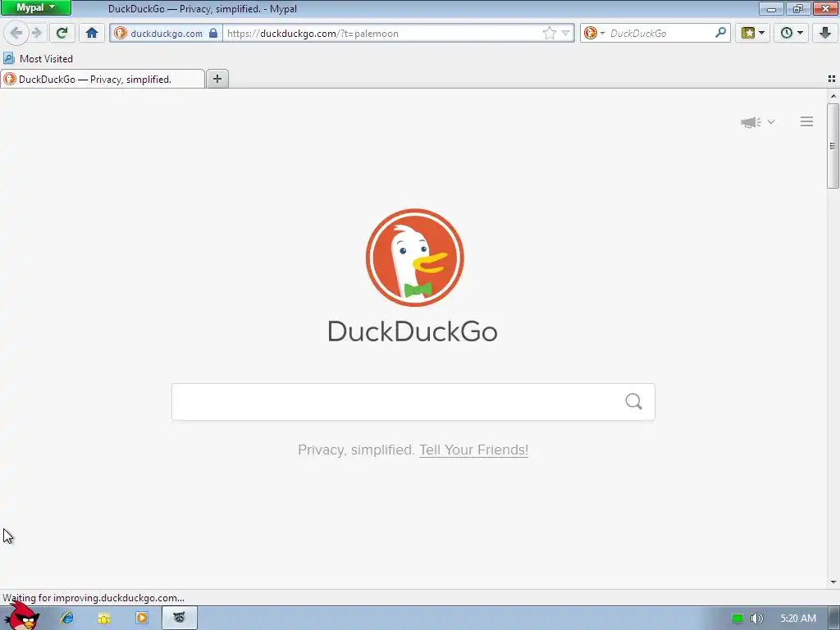This screenshot has height=630, width=840.
Task: Click the volume speaker tray icon
Action: click(756, 619)
